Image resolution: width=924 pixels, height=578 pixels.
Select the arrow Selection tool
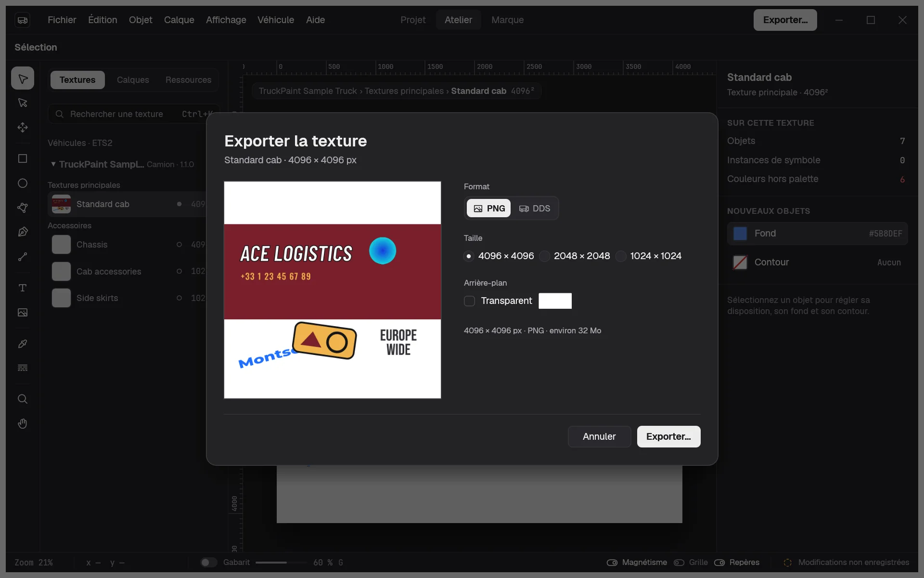click(23, 78)
